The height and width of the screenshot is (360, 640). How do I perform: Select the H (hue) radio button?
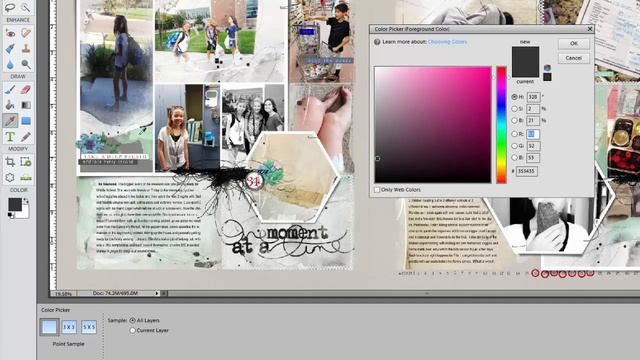[x=514, y=97]
